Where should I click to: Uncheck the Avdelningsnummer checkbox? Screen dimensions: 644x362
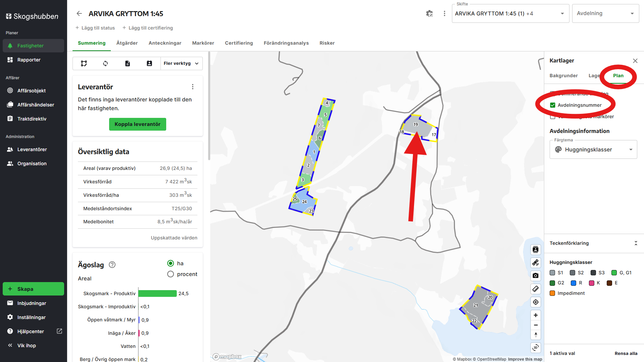click(x=553, y=105)
